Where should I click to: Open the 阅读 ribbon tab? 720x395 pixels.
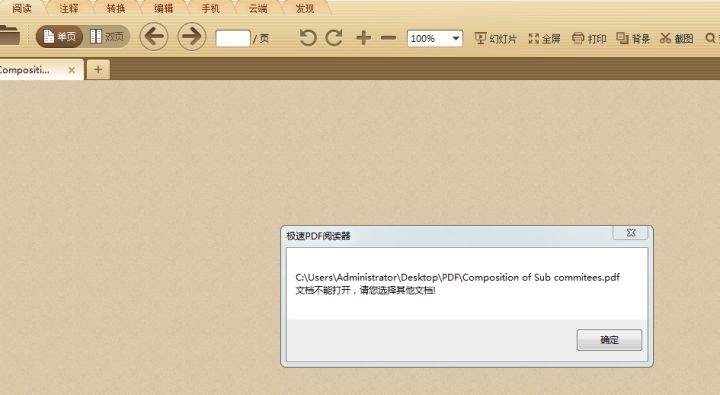(22, 8)
